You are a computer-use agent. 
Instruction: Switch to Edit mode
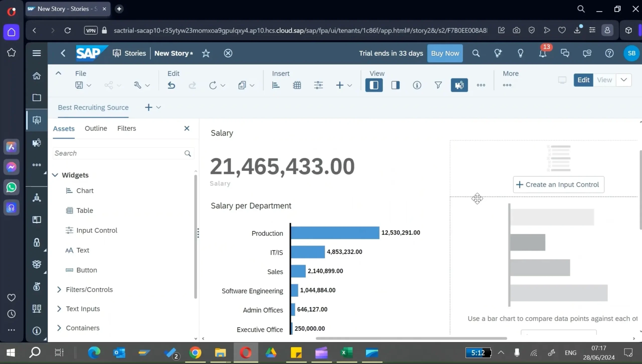point(583,80)
